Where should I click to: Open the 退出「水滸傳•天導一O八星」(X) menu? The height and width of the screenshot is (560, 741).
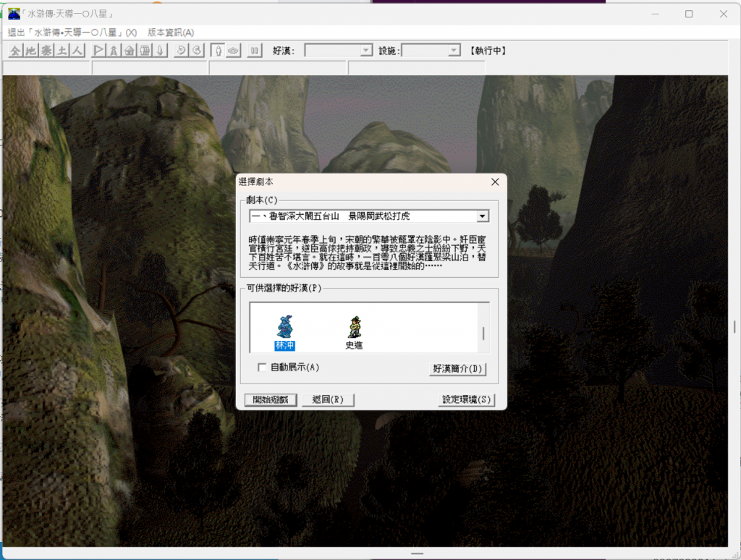(x=72, y=33)
